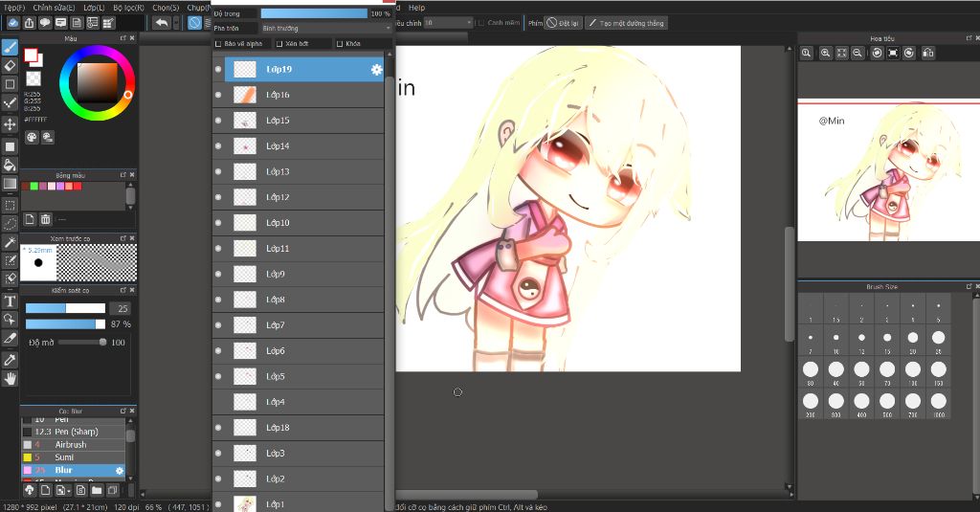980x512 pixels.
Task: Delete color with palette trash icon
Action: [x=46, y=219]
